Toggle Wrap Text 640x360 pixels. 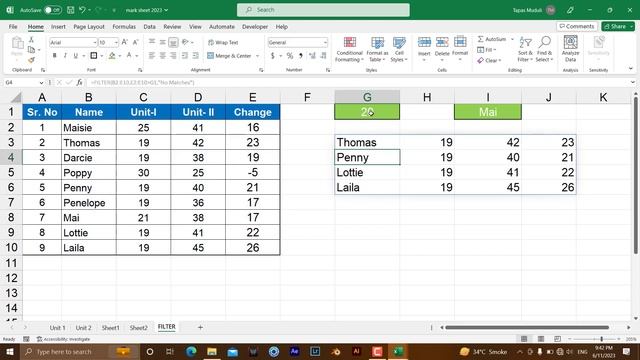223,42
